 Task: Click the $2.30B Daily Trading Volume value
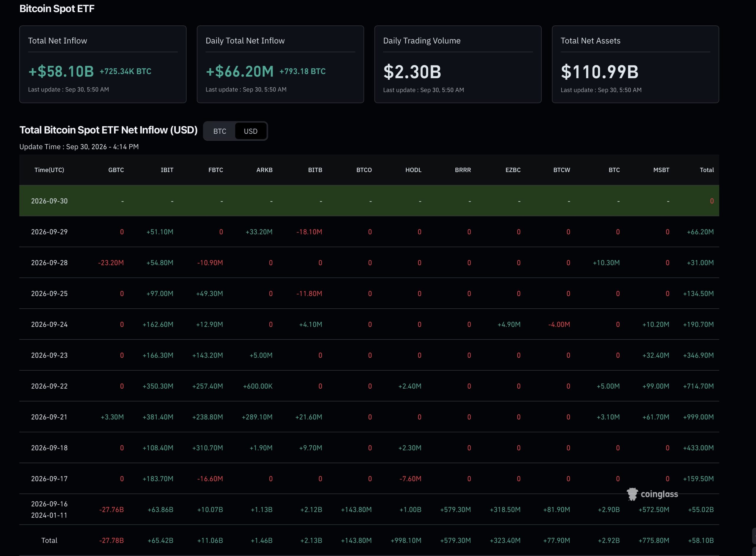tap(412, 72)
